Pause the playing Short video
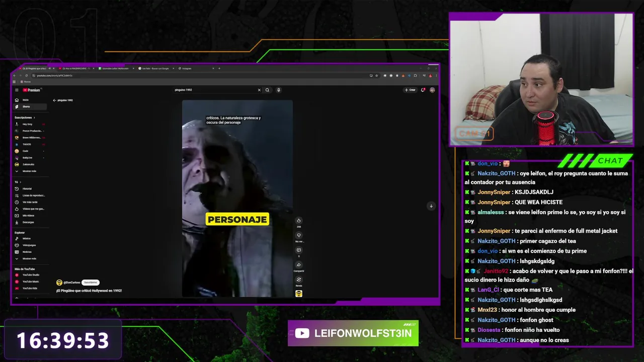The width and height of the screenshot is (644, 362). [237, 199]
